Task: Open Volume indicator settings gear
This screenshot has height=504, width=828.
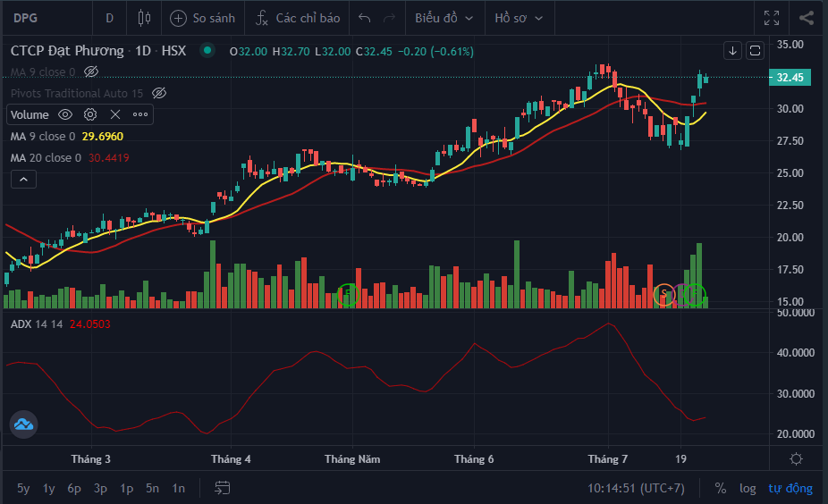Action: (90, 114)
